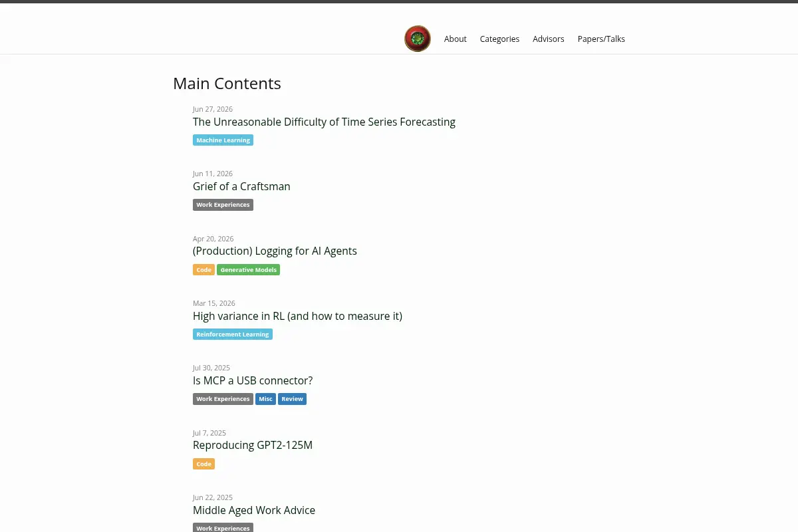798x532 pixels.
Task: Select the green Generative Models tag
Action: click(x=248, y=270)
